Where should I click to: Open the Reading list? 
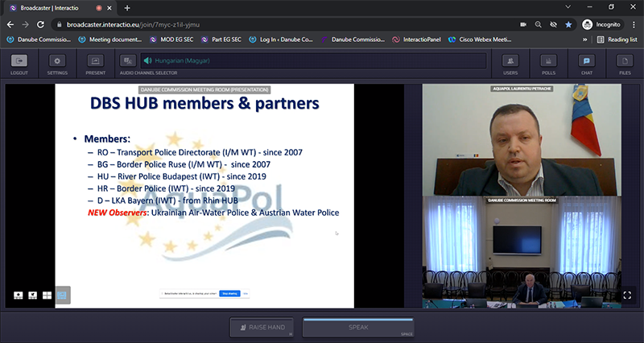(617, 39)
